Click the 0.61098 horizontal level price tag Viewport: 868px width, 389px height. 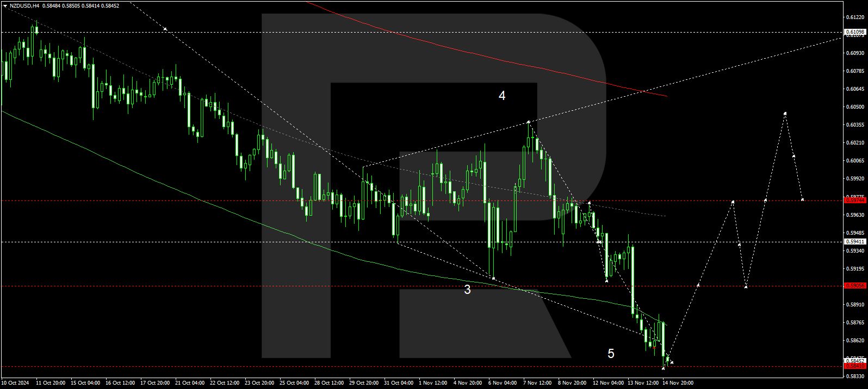point(855,32)
